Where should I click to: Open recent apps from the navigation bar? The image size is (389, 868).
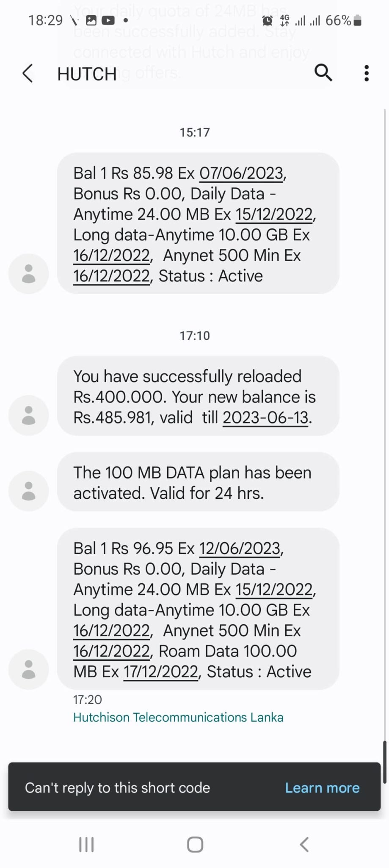[x=86, y=844]
